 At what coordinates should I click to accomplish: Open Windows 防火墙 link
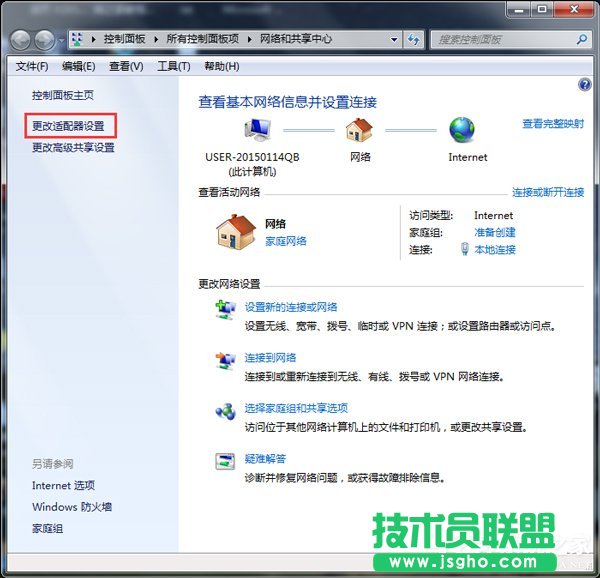point(72,507)
